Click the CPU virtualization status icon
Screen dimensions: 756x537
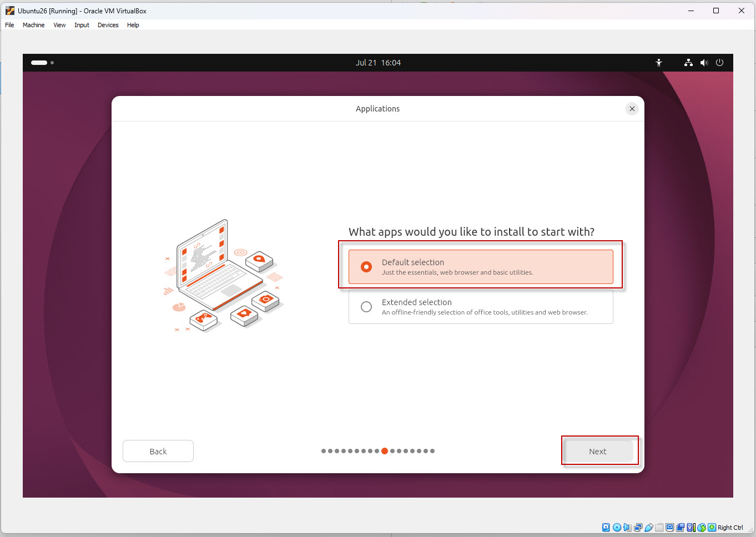pyautogui.click(x=691, y=528)
